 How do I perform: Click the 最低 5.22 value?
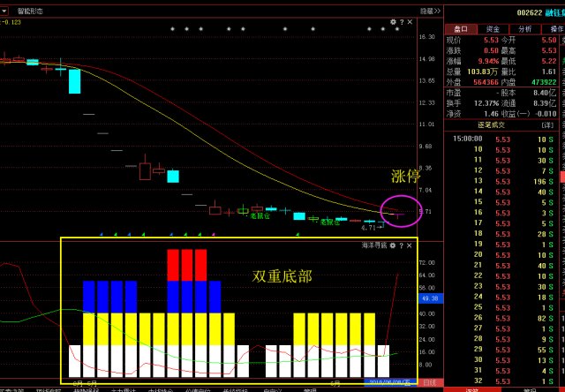click(x=549, y=61)
